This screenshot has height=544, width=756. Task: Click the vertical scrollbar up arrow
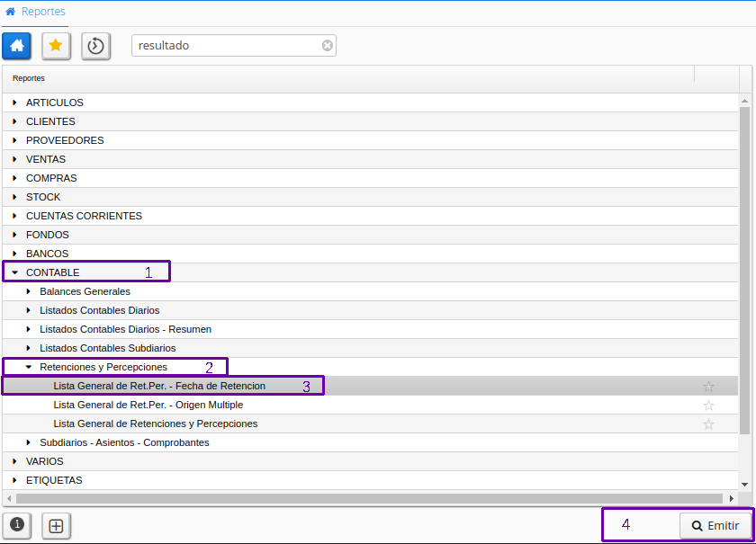click(x=745, y=101)
